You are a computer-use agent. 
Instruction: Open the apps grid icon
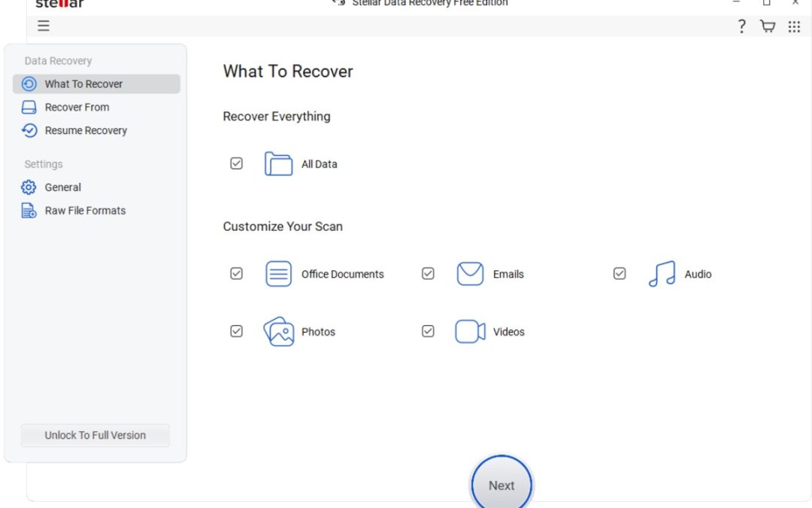click(794, 26)
